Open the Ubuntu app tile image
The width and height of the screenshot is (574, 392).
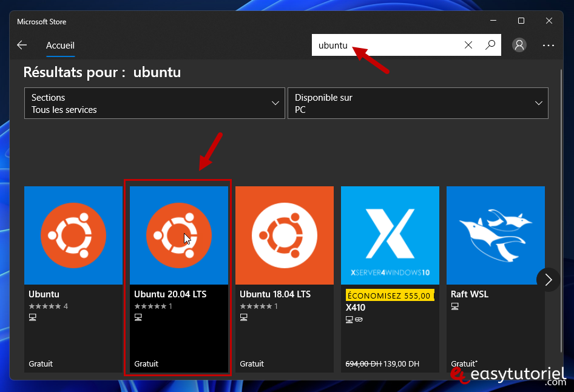click(73, 235)
